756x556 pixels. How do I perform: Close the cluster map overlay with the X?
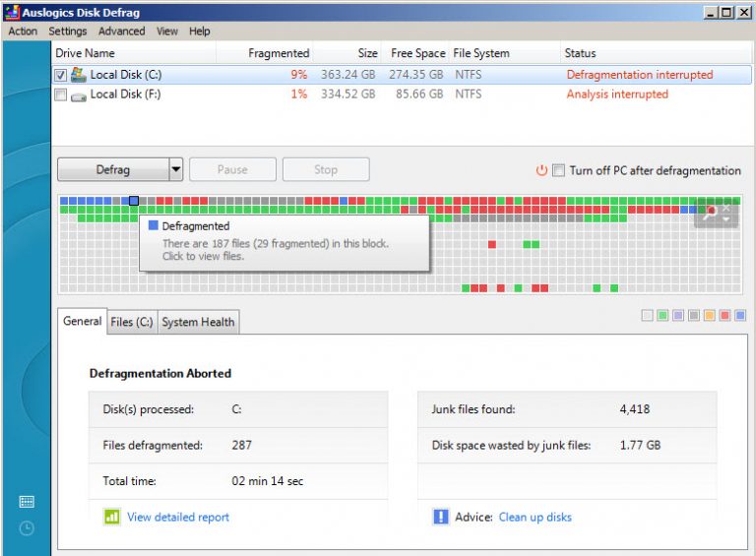pos(726,209)
